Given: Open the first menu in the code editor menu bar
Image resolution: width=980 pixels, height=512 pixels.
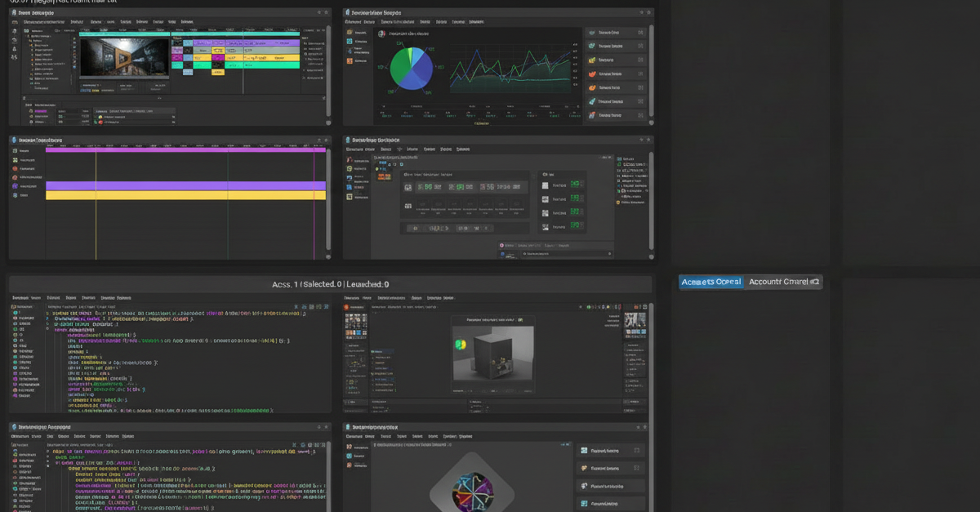Looking at the screenshot, I should coord(19,298).
